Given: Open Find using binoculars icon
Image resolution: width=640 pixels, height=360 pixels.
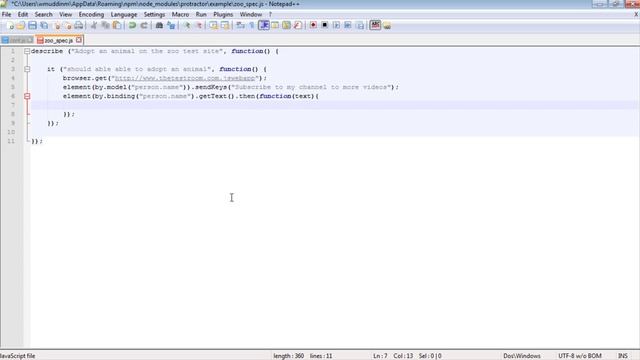Looking at the screenshot, I should point(159,26).
